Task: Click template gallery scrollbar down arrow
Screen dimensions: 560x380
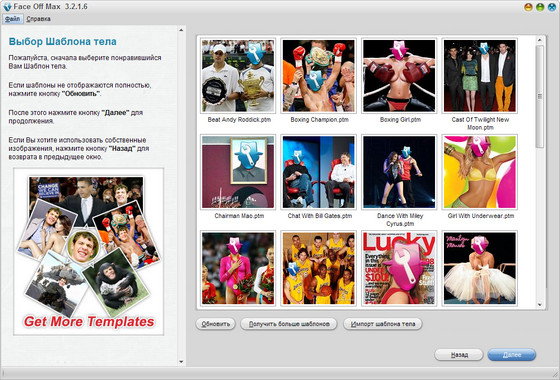Action: pos(540,305)
